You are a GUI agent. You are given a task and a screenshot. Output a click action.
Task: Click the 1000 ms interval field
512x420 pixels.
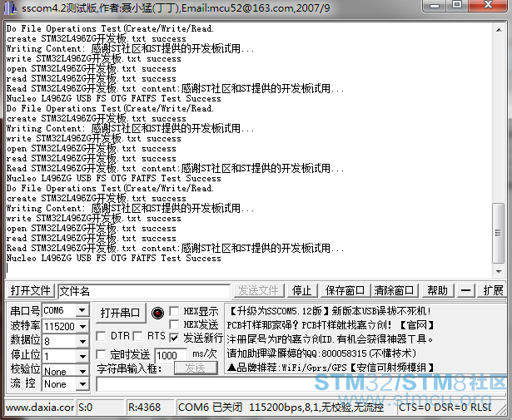click(x=171, y=355)
